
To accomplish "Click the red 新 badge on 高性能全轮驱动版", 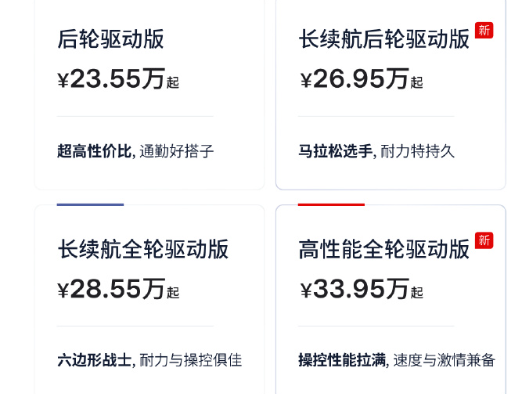I will click(x=484, y=240).
